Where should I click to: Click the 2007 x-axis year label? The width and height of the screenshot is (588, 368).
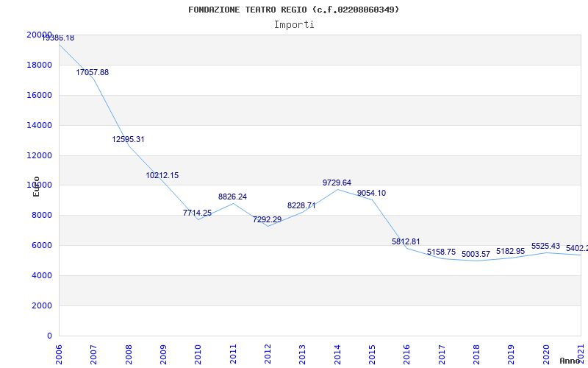(93, 355)
